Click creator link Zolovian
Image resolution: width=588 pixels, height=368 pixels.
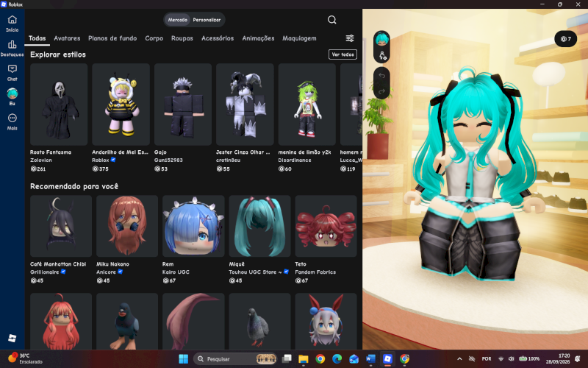coord(41,160)
